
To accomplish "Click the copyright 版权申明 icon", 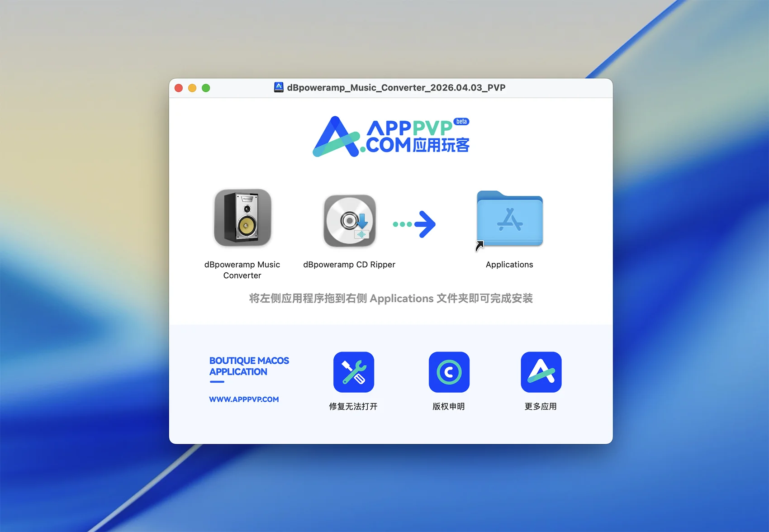I will pos(449,372).
